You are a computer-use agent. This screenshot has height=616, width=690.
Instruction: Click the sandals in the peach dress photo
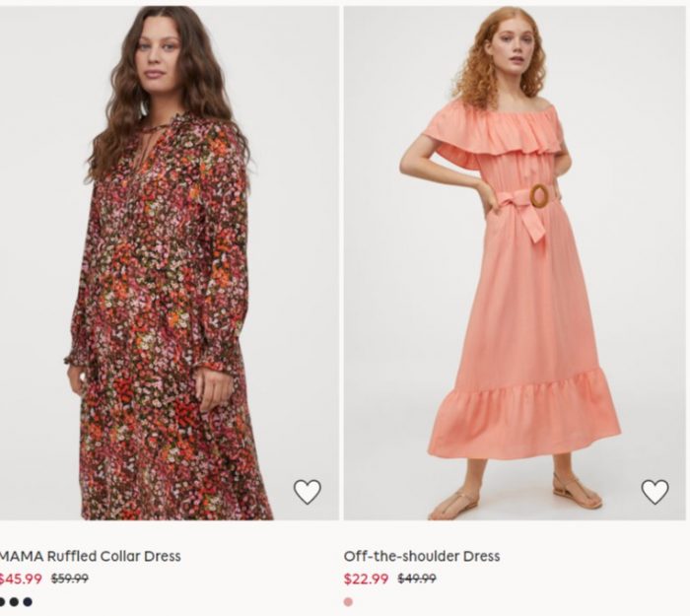coord(515,495)
